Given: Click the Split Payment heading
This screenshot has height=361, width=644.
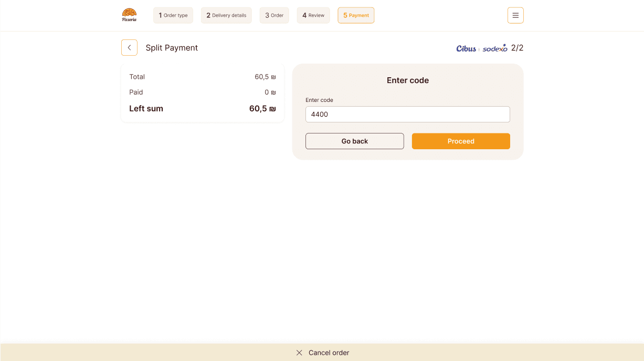Looking at the screenshot, I should point(172,48).
